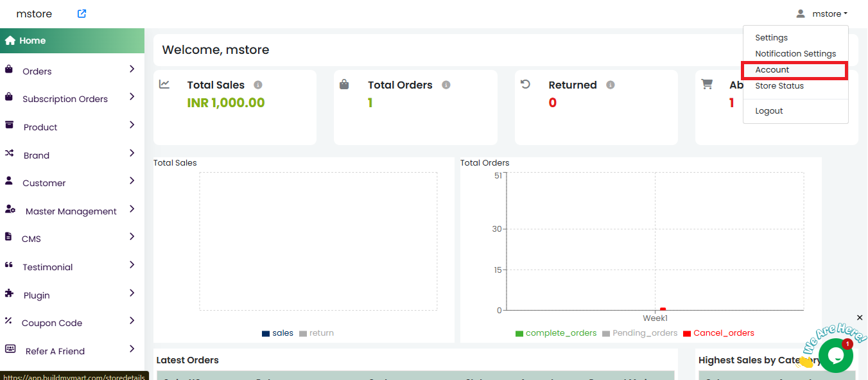
Task: Close the We Are Here chat popup
Action: 860,318
